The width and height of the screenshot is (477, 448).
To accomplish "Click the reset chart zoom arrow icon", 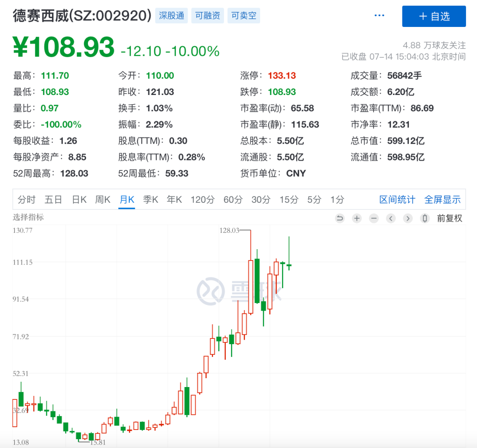I will coord(340,218).
